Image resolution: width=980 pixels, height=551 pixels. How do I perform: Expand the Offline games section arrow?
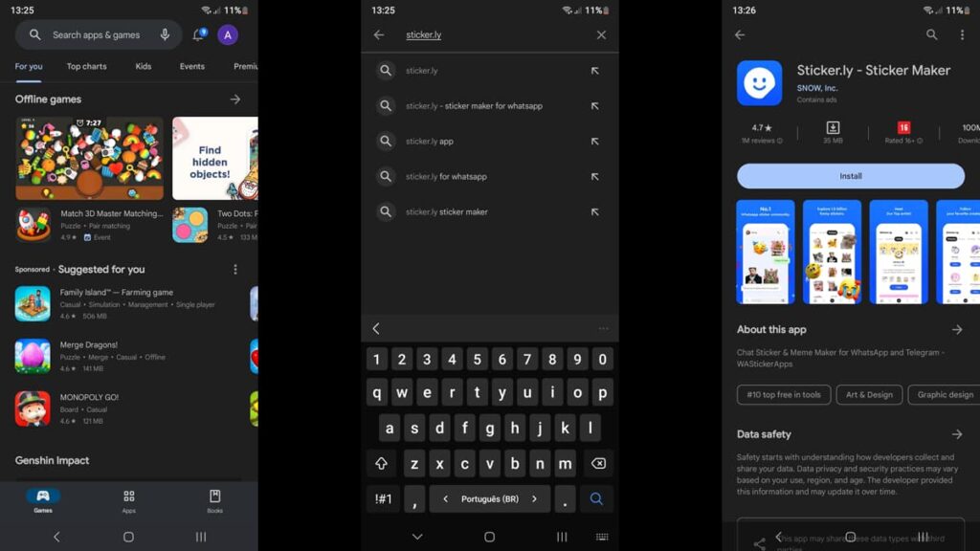[235, 99]
